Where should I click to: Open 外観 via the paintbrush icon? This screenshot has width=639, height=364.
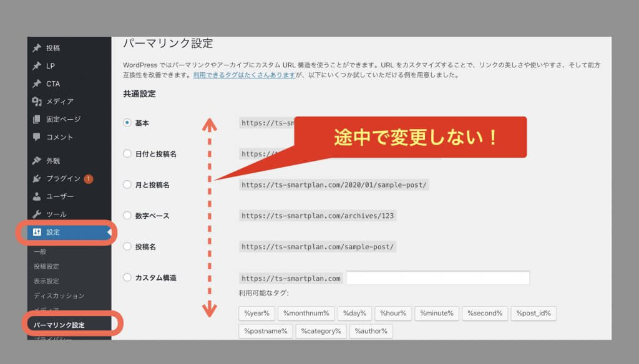[x=37, y=161]
